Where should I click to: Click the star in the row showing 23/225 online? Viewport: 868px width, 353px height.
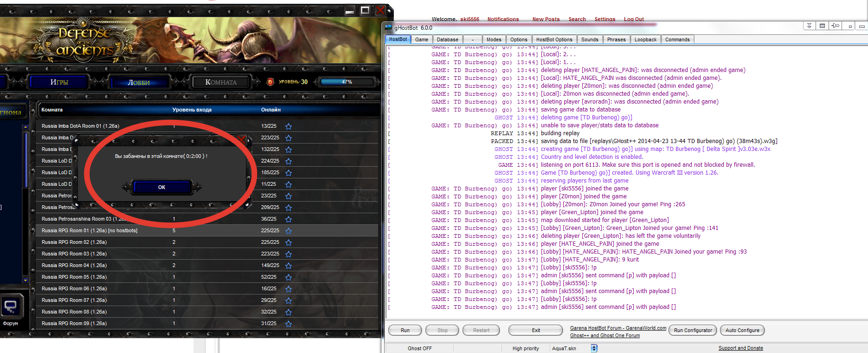tap(289, 196)
